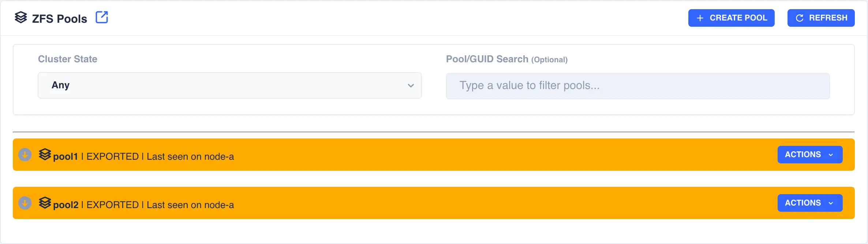Screen dimensions: 868x244
Task: Click the stacked layers icon beside ZFS Pools title
Action: (21, 17)
